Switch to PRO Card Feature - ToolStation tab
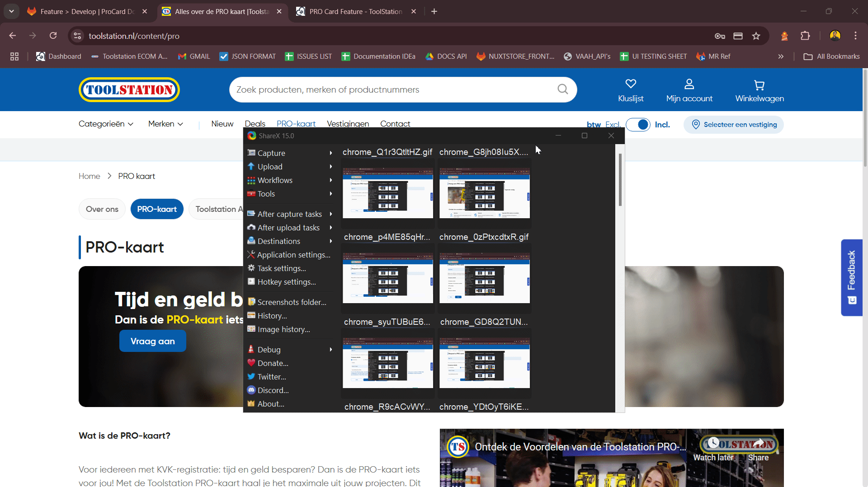 pyautogui.click(x=355, y=12)
